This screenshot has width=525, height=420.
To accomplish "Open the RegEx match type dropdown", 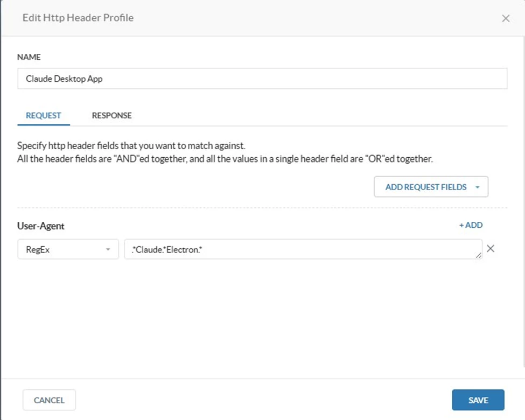I will tap(68, 249).
